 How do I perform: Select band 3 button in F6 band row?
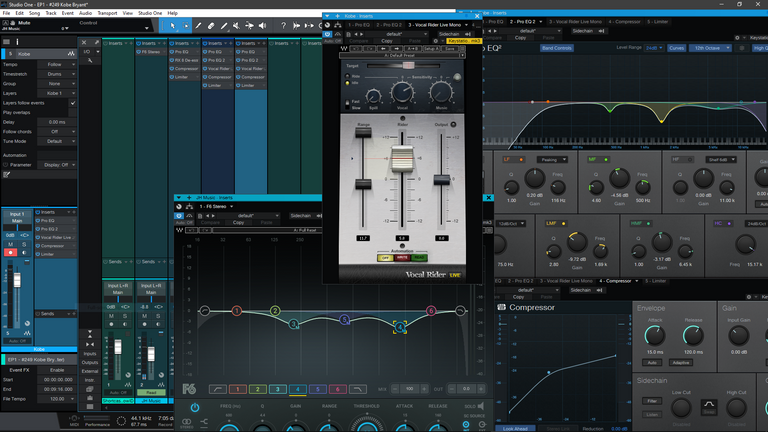click(277, 389)
